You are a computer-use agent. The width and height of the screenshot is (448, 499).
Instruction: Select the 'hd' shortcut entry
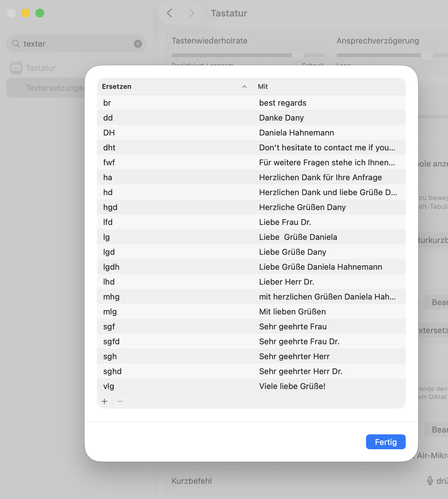pyautogui.click(x=108, y=192)
